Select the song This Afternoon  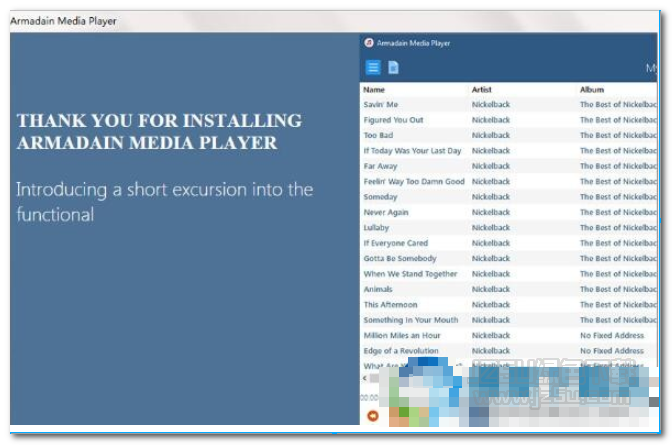tap(390, 305)
